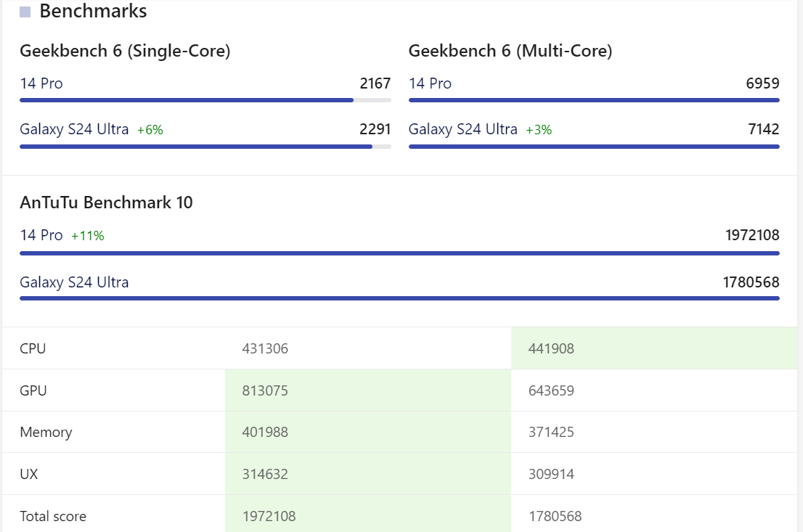Click the Benchmarks section heading
Viewport: 803px width, 532px height.
pos(93,11)
